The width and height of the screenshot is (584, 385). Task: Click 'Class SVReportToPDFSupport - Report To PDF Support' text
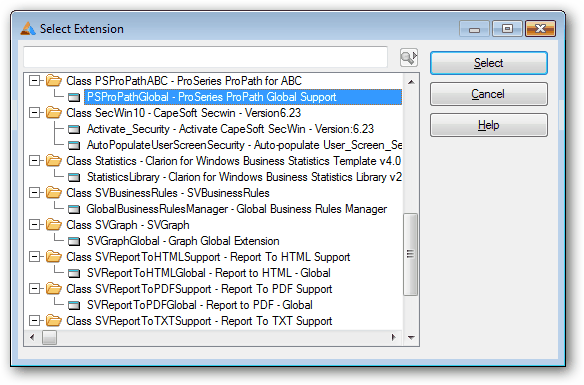pyautogui.click(x=199, y=289)
